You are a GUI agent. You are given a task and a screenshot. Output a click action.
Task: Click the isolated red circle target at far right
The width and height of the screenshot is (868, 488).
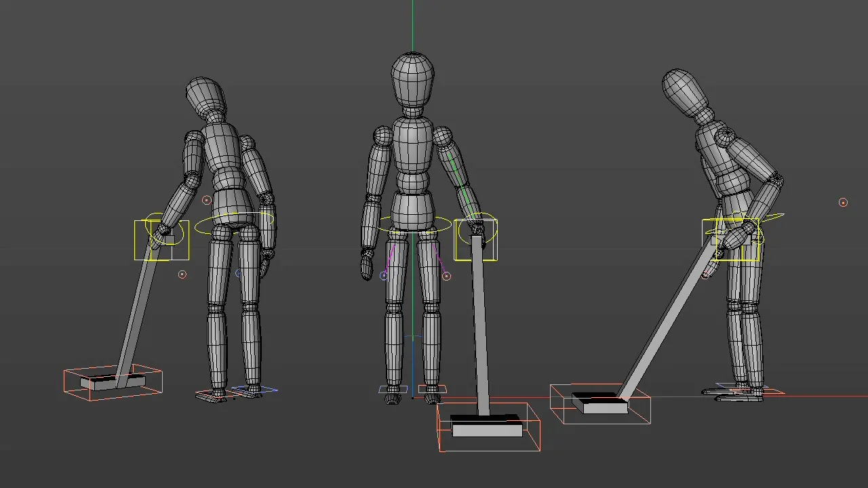click(x=843, y=203)
